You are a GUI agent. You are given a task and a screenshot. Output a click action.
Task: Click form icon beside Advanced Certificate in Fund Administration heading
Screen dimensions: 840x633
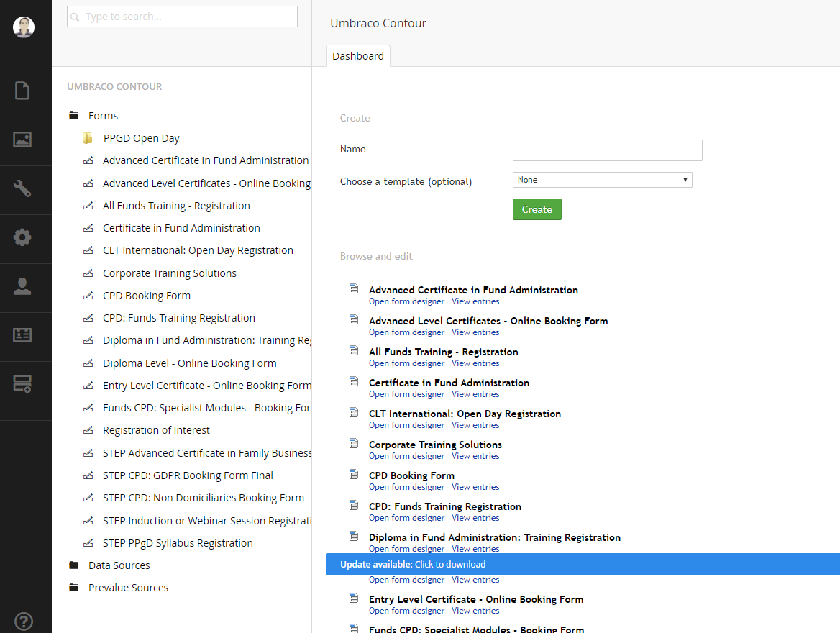pos(354,289)
